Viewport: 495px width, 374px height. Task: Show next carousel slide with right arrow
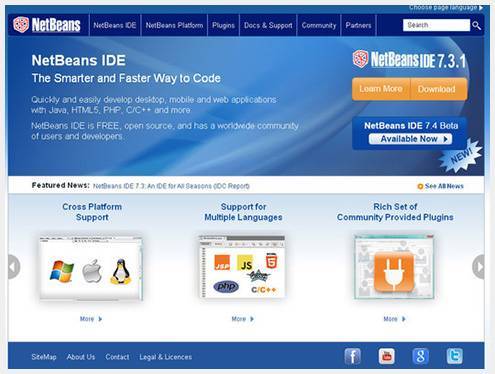click(479, 267)
